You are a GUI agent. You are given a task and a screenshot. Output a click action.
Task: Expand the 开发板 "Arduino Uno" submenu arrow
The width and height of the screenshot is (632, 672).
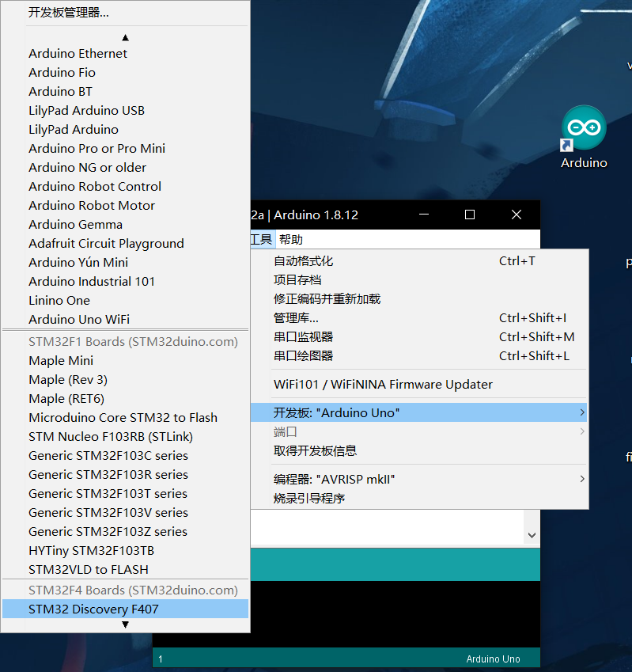coord(582,412)
